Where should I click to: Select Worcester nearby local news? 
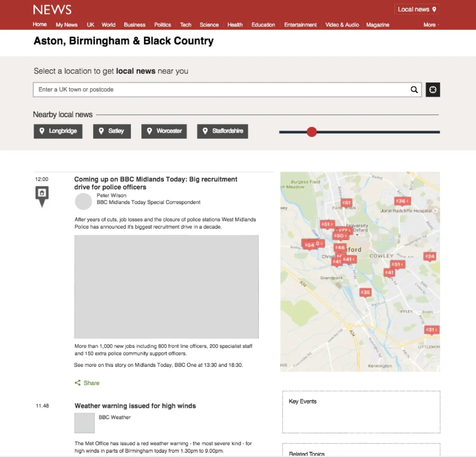(164, 131)
